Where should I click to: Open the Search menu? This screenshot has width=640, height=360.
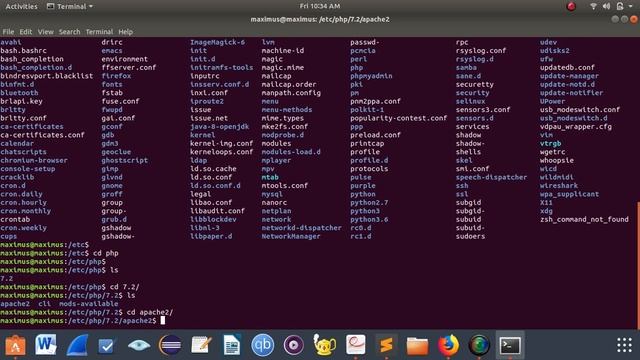(x=69, y=31)
